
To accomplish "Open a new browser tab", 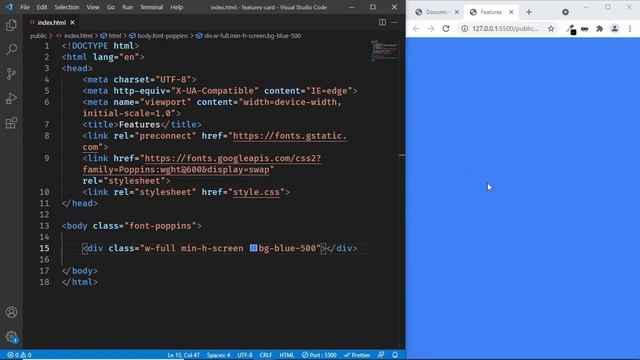I will 529,12.
